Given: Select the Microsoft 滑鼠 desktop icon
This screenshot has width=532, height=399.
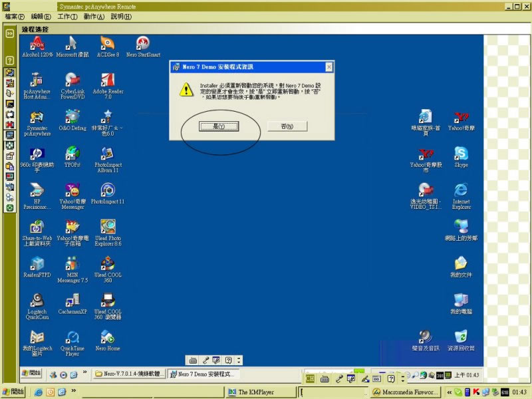Looking at the screenshot, I should click(x=72, y=47).
